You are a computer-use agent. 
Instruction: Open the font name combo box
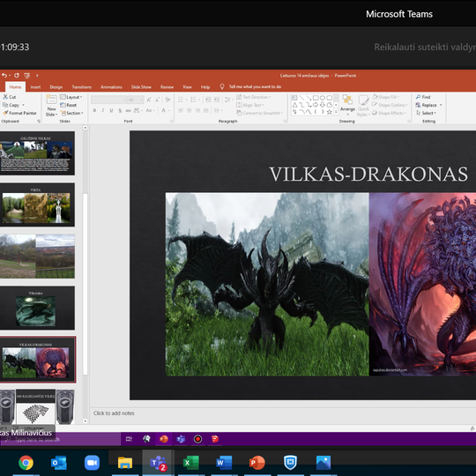108,100
